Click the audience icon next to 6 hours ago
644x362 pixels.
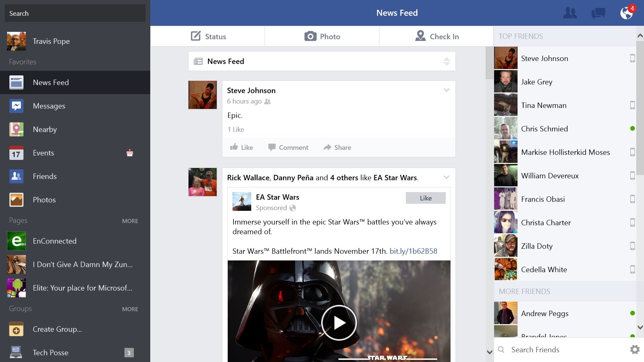tap(267, 101)
